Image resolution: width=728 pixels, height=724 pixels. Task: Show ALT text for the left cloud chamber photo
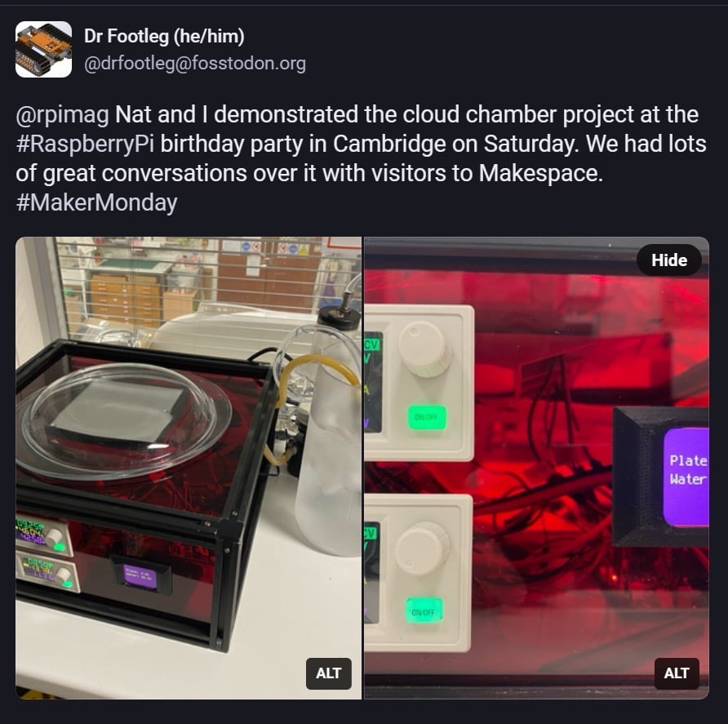[329, 673]
